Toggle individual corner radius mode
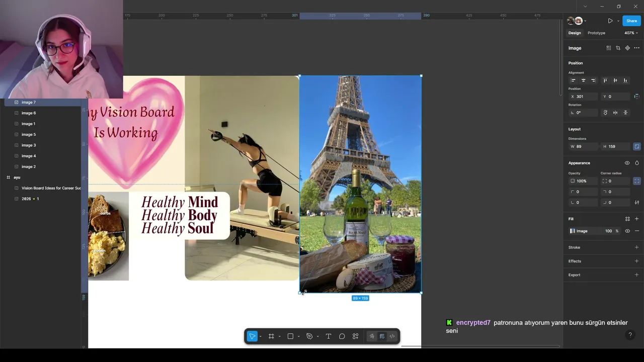This screenshot has height=362, width=644. pyautogui.click(x=637, y=181)
